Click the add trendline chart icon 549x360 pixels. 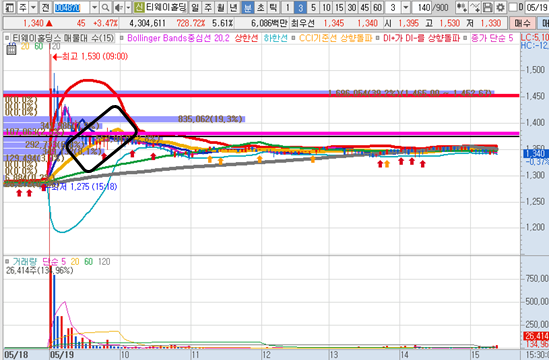click(x=475, y=7)
